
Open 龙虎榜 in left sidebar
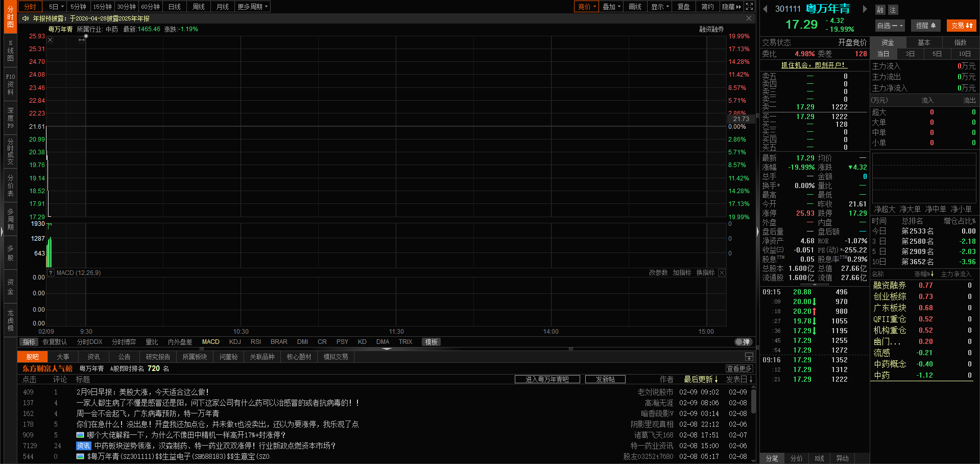pyautogui.click(x=10, y=320)
